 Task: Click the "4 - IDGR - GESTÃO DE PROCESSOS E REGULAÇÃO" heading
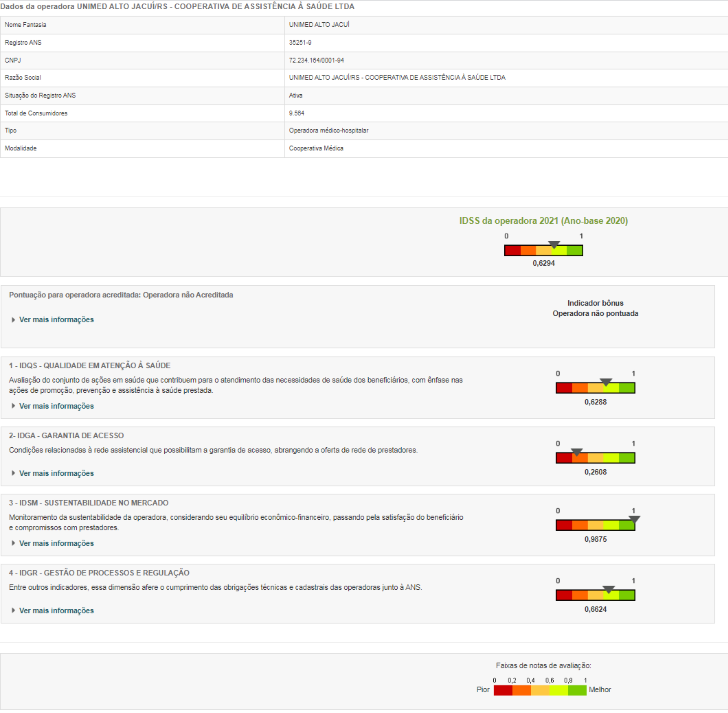pos(99,573)
